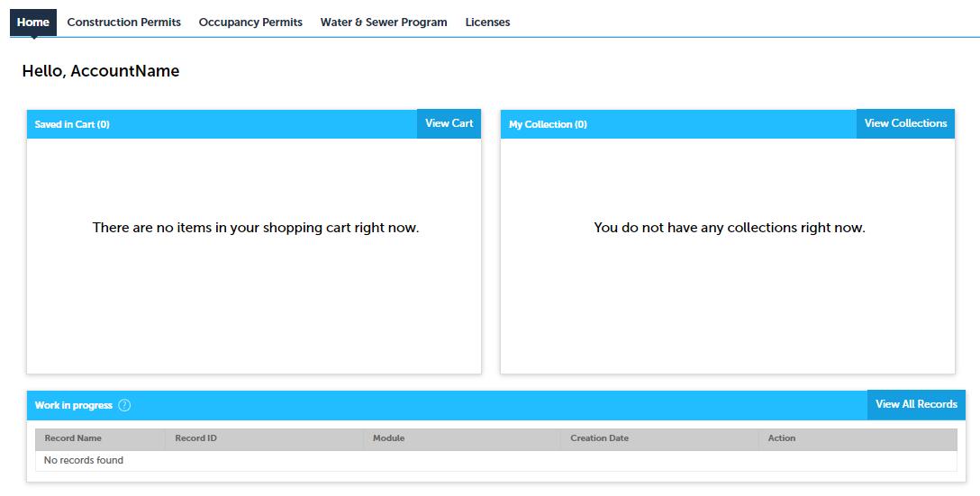Switch to the Construction Permits tab
980x496 pixels.
(x=123, y=23)
